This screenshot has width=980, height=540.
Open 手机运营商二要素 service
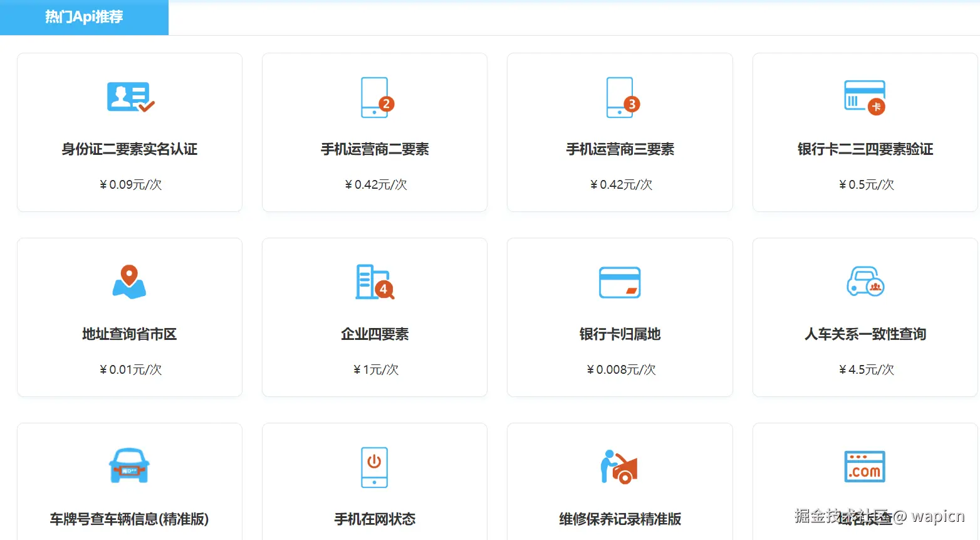(375, 149)
